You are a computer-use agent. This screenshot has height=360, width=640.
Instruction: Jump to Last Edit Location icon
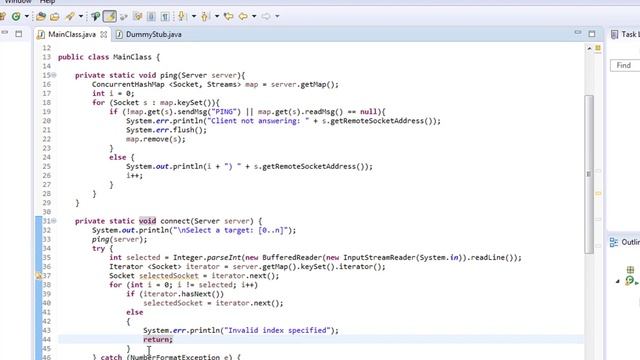click(x=228, y=16)
